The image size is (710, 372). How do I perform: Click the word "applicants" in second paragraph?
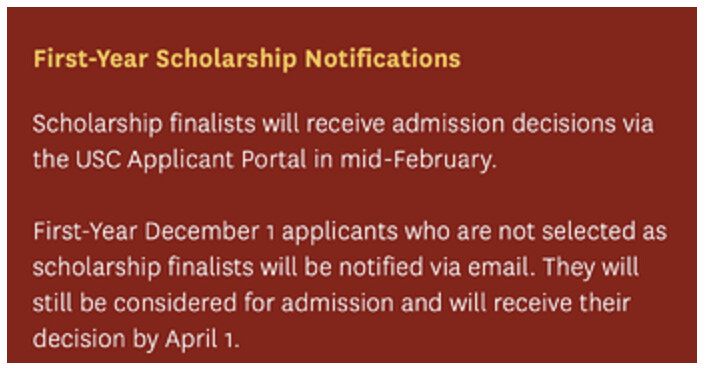click(340, 232)
